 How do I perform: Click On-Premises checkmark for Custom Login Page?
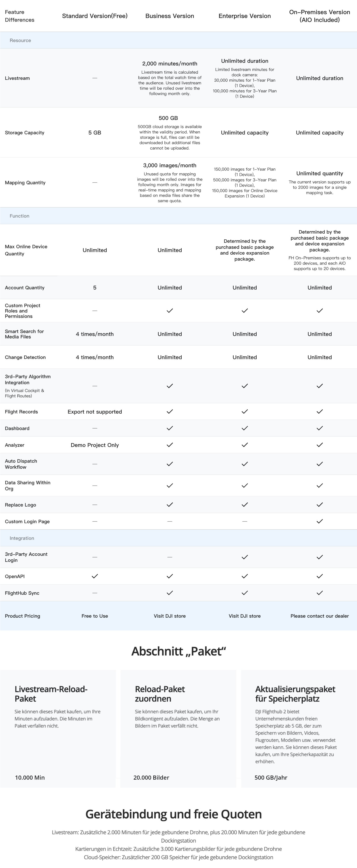point(320,521)
